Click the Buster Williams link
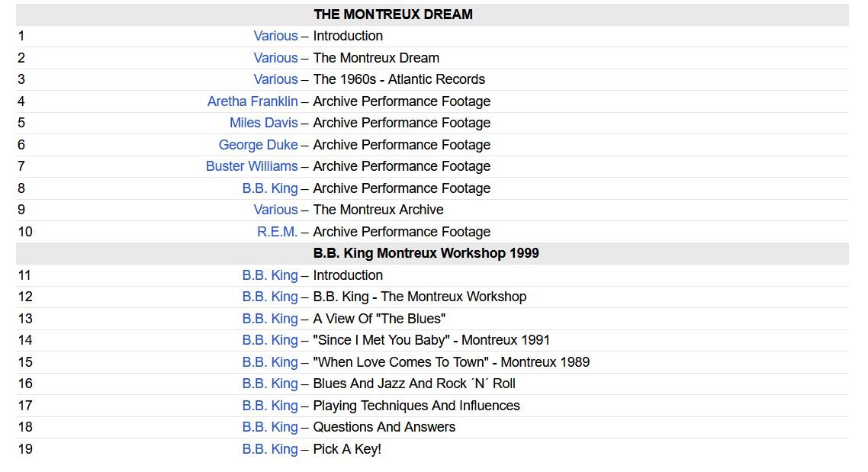The image size is (868, 472). (x=252, y=166)
